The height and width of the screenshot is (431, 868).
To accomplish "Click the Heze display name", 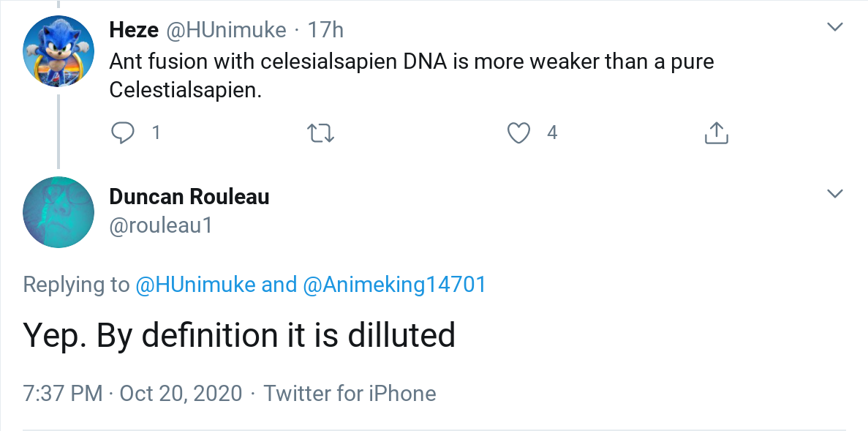I will [132, 30].
